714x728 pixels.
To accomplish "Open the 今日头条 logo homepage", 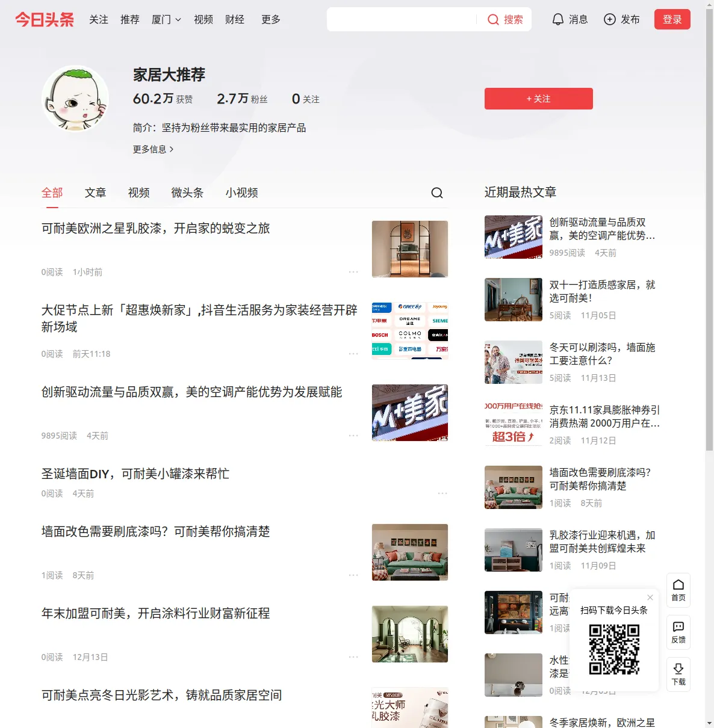I will click(45, 19).
